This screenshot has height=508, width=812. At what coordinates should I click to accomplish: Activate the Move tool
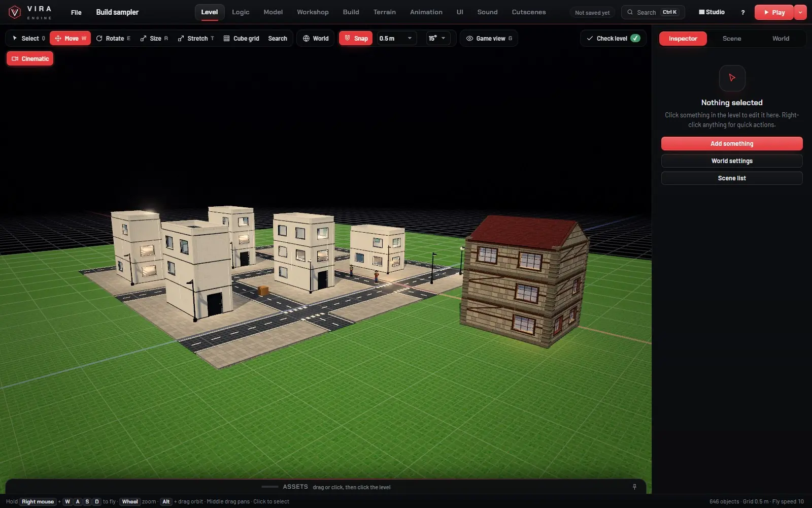70,38
